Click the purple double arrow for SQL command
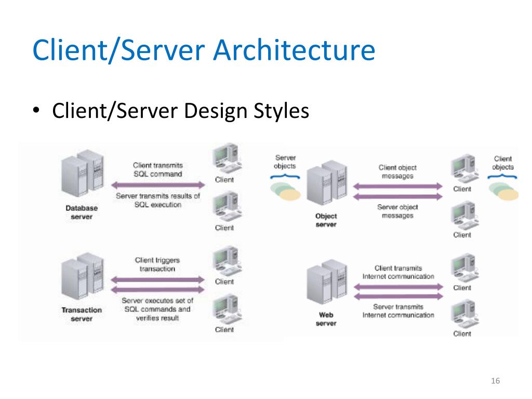This screenshot has width=532, height=399. click(158, 185)
